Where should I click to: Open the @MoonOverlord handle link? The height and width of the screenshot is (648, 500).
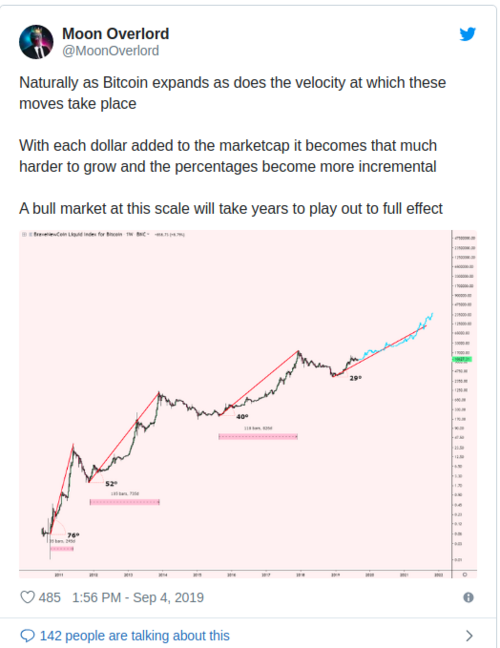tap(110, 51)
